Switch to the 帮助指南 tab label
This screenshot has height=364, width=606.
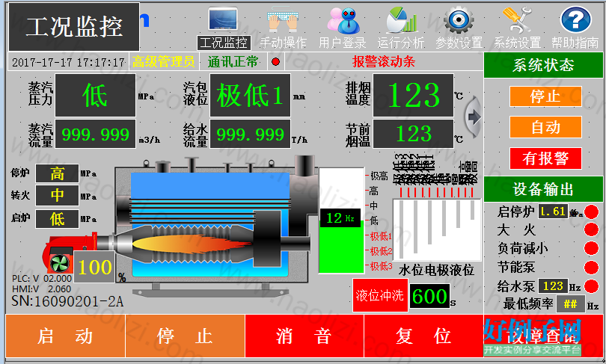click(x=575, y=43)
